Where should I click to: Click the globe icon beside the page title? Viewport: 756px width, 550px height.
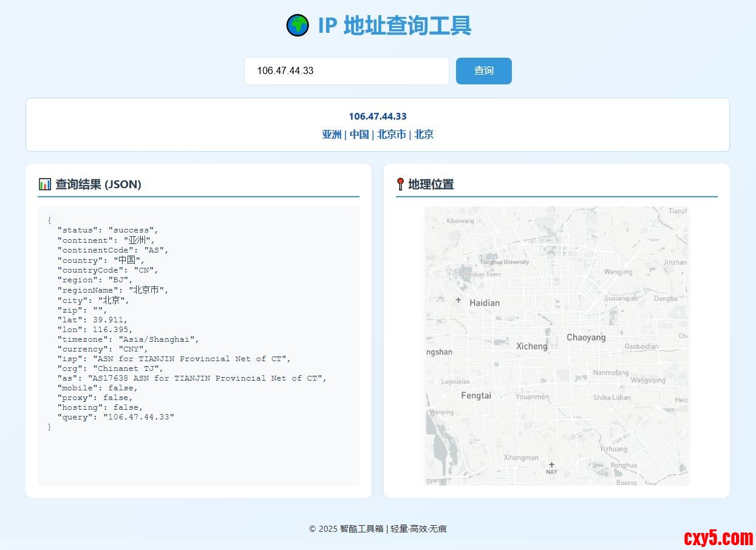(298, 25)
